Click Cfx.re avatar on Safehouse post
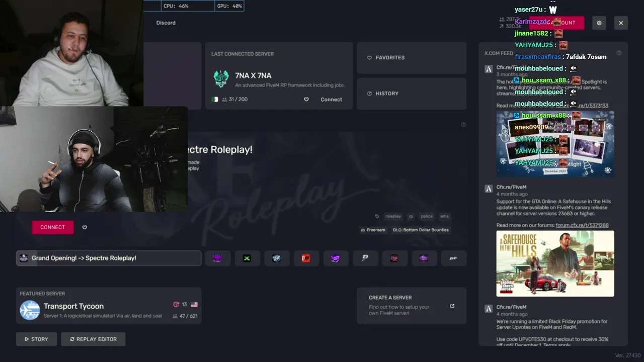 (488, 189)
